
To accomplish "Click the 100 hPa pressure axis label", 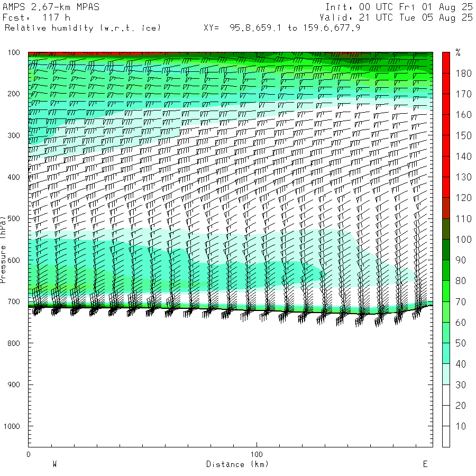I will (14, 52).
